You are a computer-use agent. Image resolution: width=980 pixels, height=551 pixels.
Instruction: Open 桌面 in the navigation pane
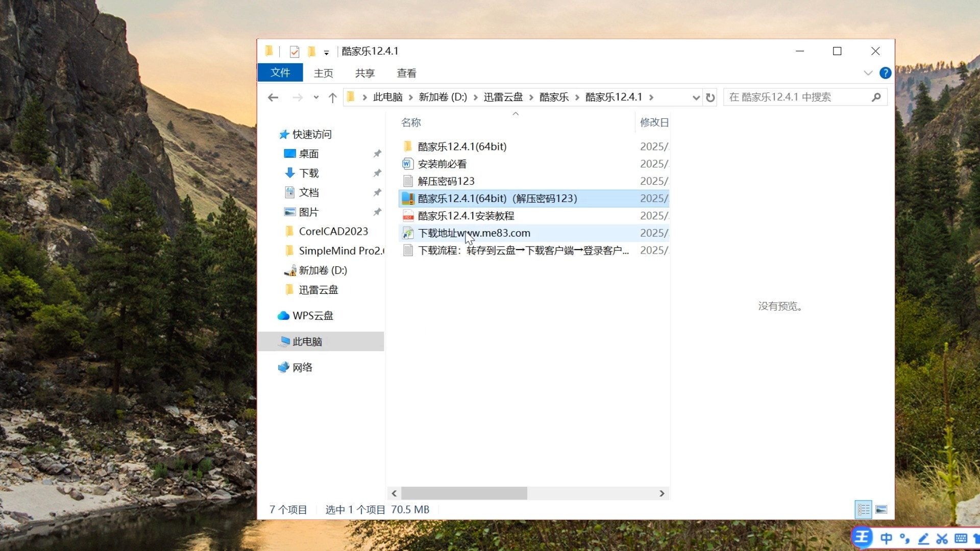(x=309, y=154)
